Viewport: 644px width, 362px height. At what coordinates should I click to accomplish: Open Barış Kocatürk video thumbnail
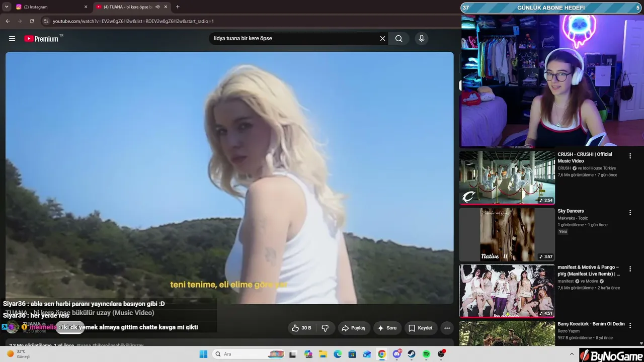point(507,333)
